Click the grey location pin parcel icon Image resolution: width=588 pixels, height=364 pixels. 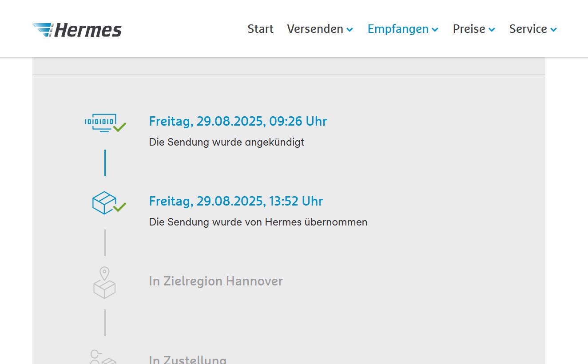point(104,283)
